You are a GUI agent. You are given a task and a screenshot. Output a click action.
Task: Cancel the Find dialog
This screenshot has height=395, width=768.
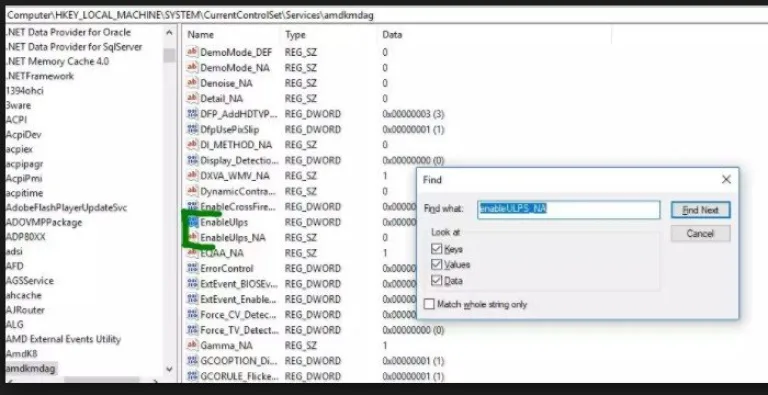(x=700, y=233)
